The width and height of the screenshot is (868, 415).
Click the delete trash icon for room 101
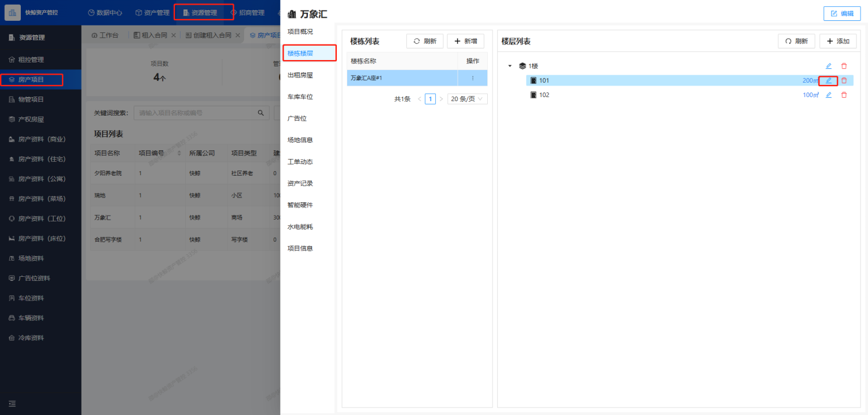(844, 80)
